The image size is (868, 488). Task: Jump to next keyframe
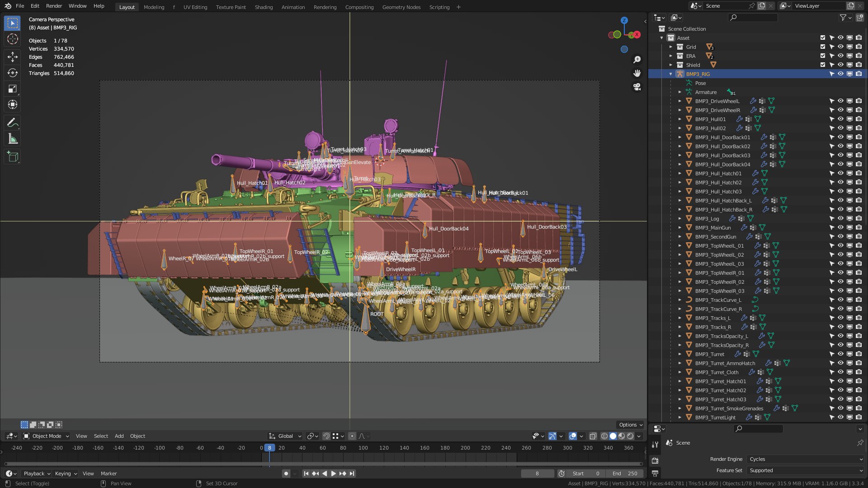343,474
